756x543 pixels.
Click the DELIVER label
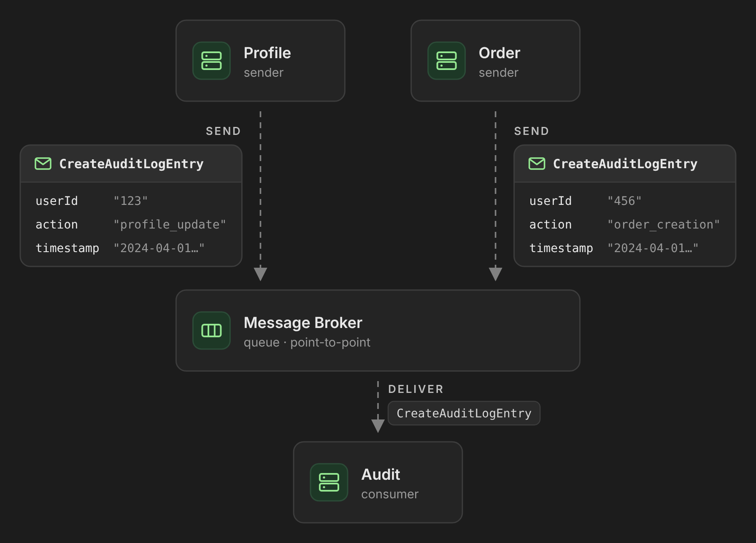coord(416,389)
